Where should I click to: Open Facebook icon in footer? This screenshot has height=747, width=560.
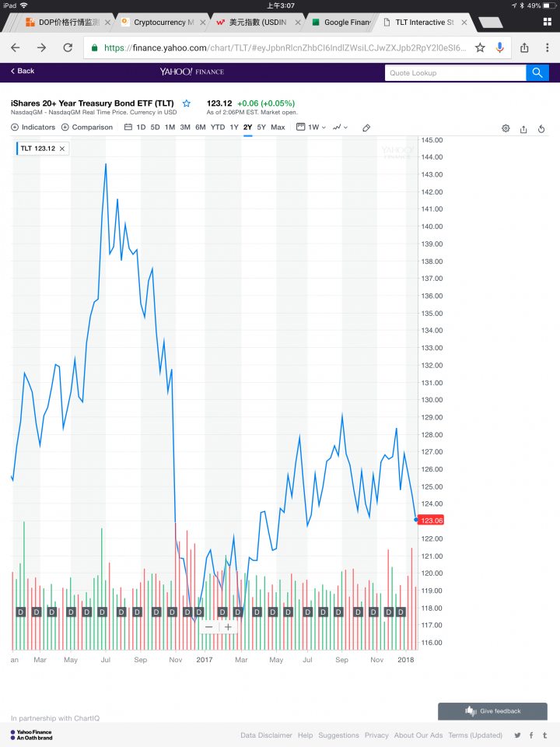[x=531, y=735]
